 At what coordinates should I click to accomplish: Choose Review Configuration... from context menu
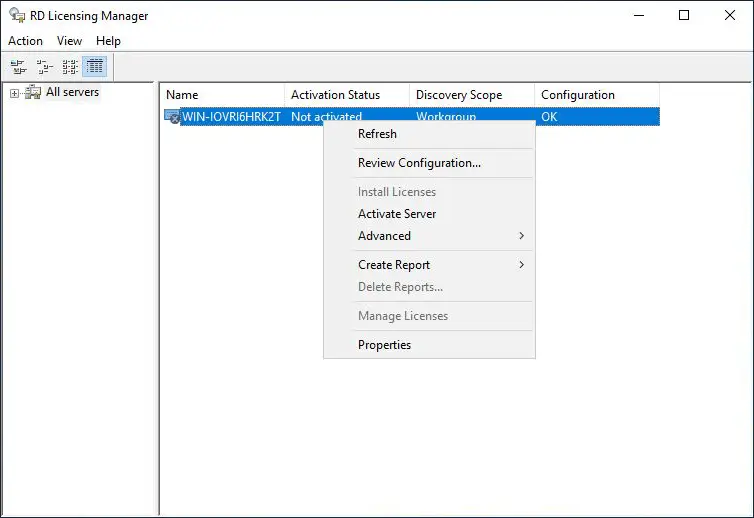click(429, 163)
